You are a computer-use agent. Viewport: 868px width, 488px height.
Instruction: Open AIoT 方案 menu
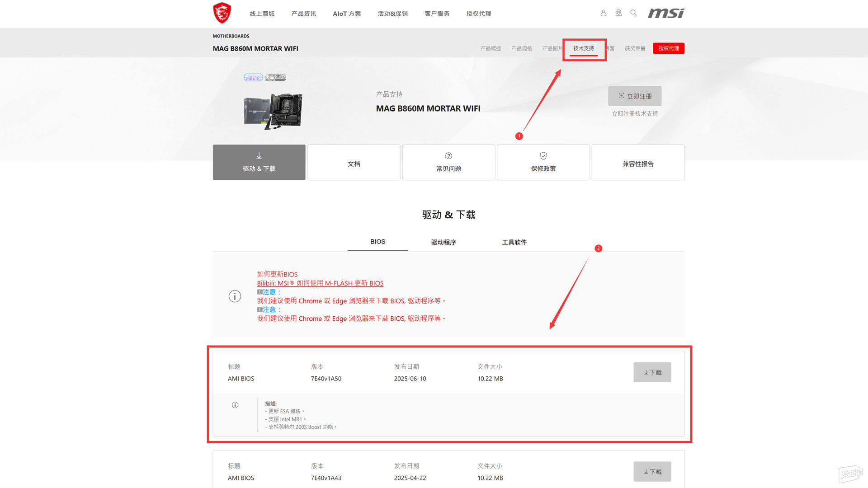347,14
